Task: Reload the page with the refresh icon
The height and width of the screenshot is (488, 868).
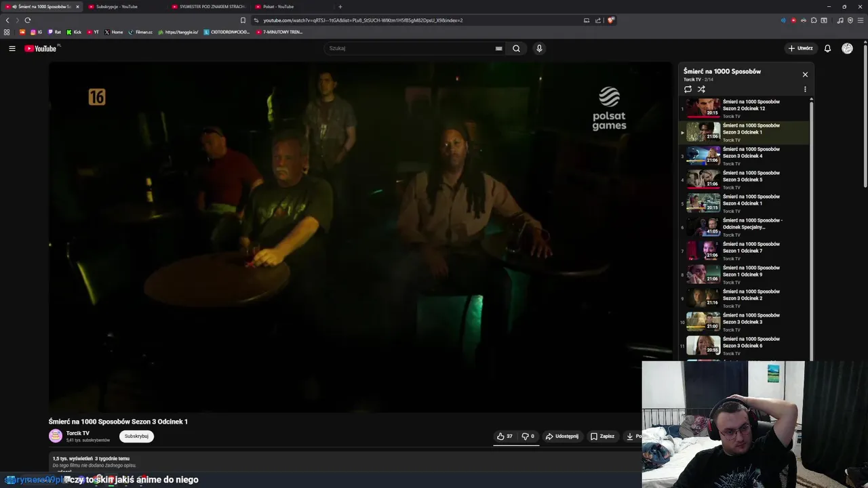Action: pyautogui.click(x=28, y=20)
